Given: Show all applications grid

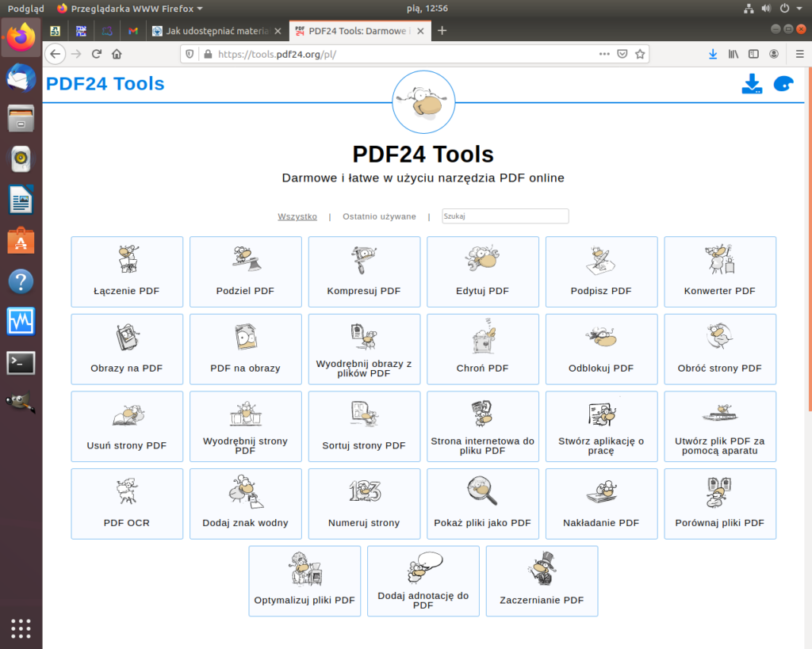Looking at the screenshot, I should pos(21,628).
